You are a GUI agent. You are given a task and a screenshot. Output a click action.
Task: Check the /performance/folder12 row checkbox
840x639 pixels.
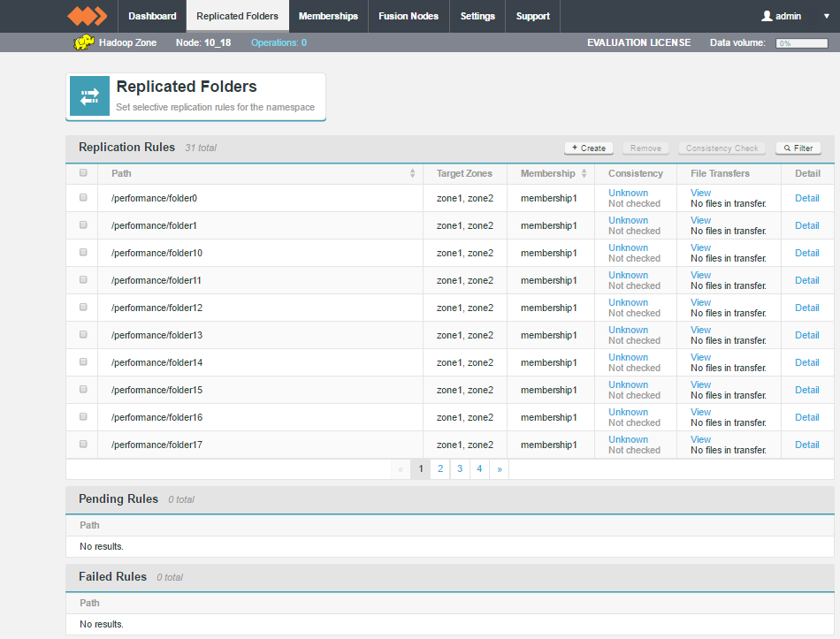point(83,307)
